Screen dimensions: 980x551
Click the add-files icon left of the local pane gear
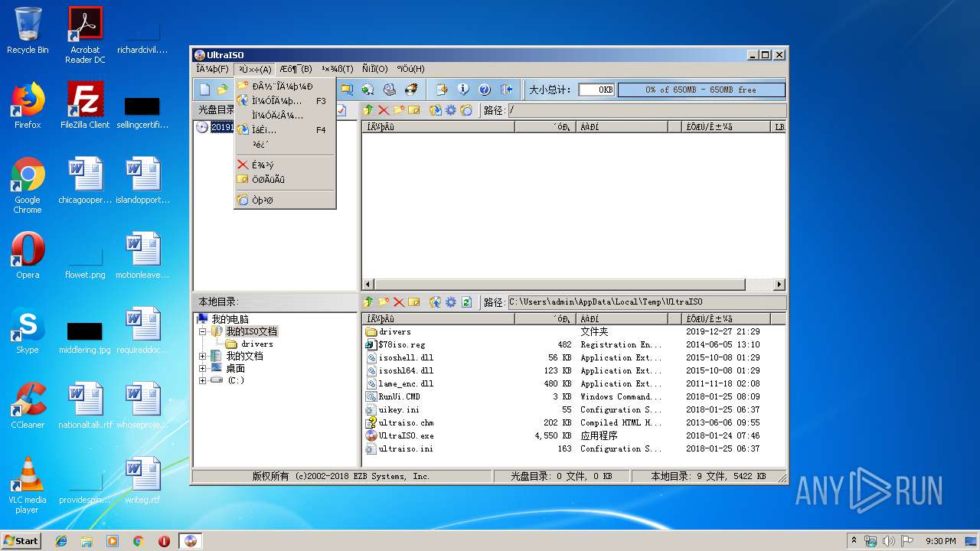pyautogui.click(x=436, y=302)
